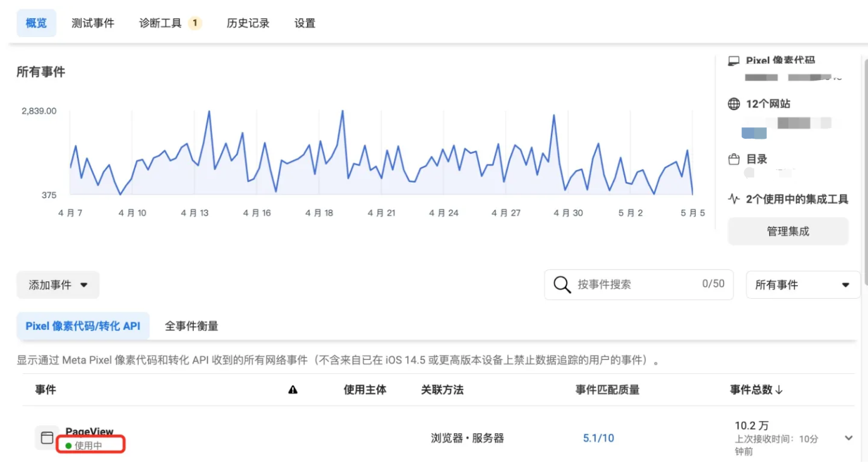Screen dimensions: 868x470
Task: Open the 设置 tab
Action: click(305, 22)
